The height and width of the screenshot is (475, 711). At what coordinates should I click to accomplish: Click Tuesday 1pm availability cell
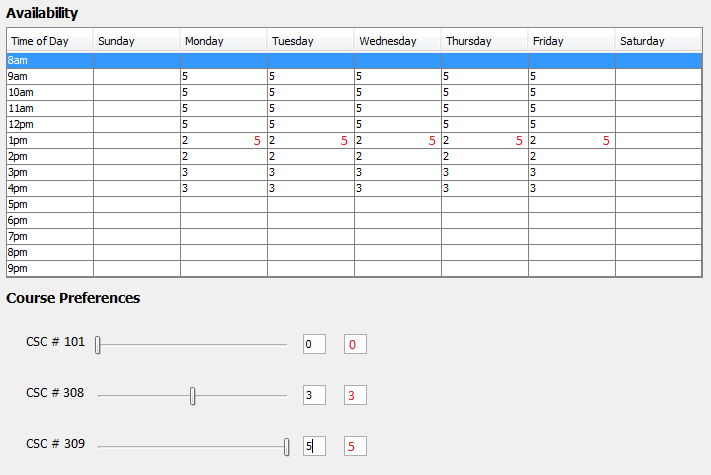(310, 141)
